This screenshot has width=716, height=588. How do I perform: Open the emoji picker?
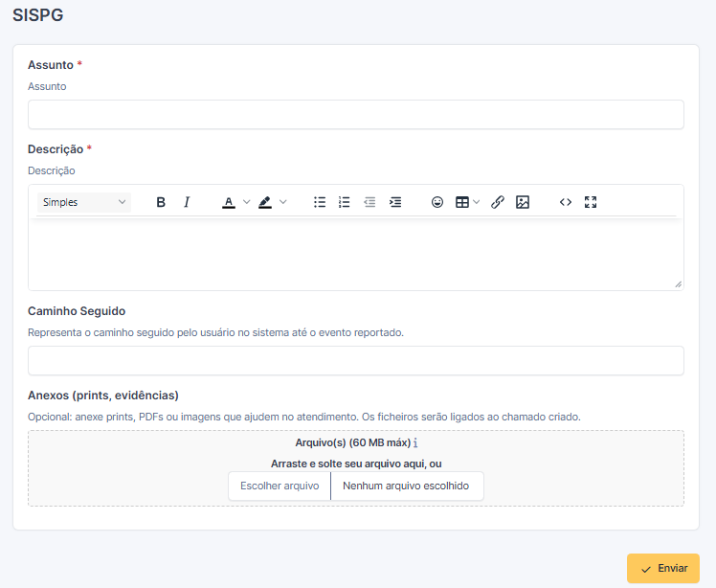coord(437,202)
